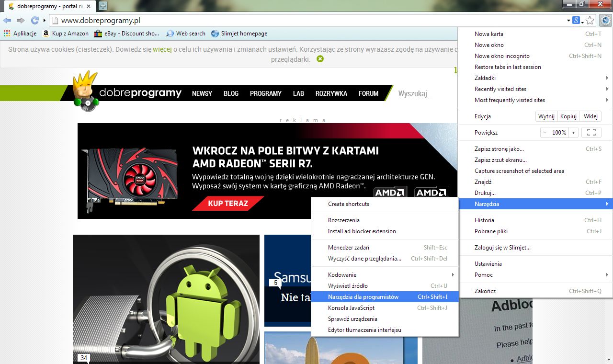
Task: Open Rozszerzenia in tools submenu
Action: pos(385,220)
